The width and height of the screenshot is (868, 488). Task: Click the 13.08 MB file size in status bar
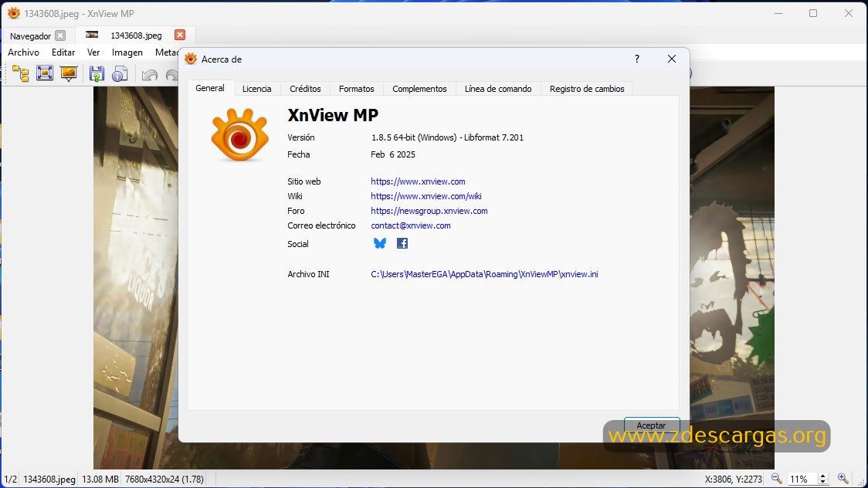(100, 480)
